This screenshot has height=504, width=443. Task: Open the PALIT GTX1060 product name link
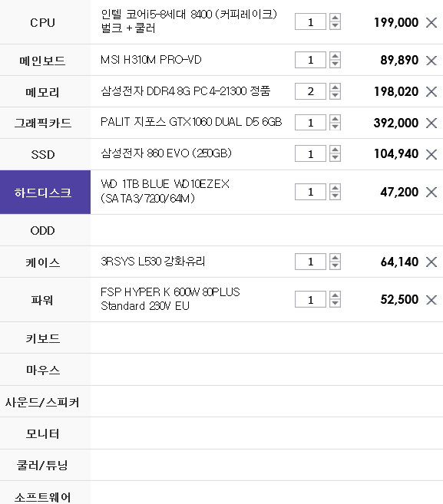pos(191,122)
